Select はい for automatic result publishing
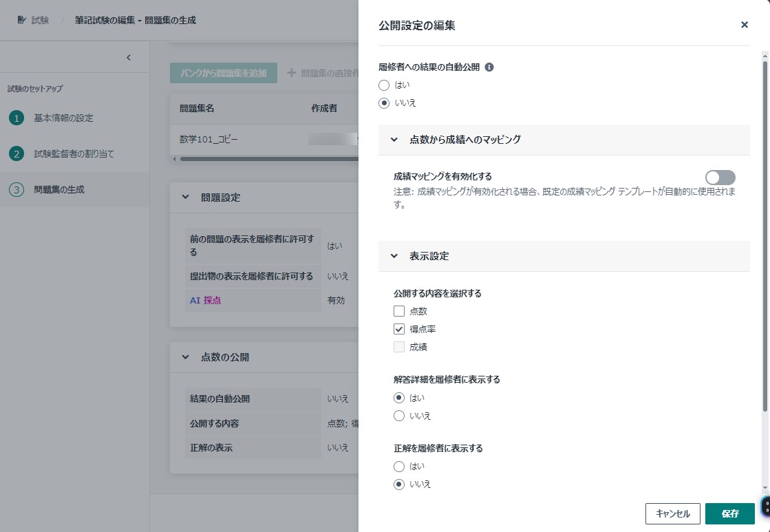770x532 pixels. click(383, 85)
